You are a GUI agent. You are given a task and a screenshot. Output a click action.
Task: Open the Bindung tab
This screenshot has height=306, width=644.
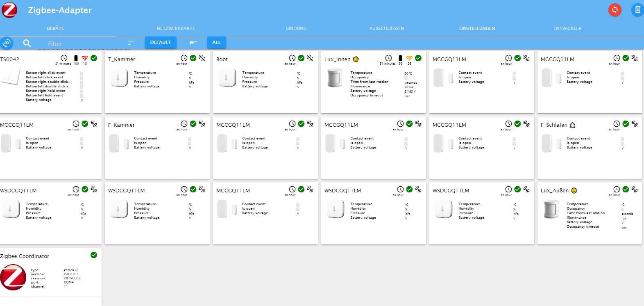[x=296, y=28]
